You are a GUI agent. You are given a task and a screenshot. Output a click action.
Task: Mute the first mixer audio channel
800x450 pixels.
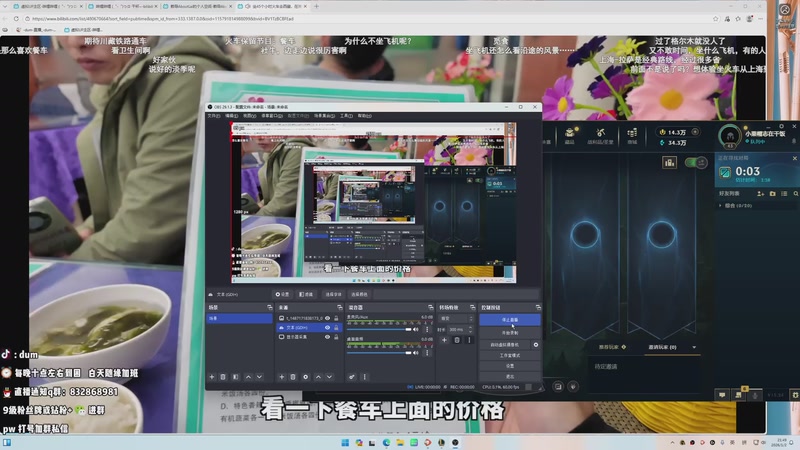[416, 330]
